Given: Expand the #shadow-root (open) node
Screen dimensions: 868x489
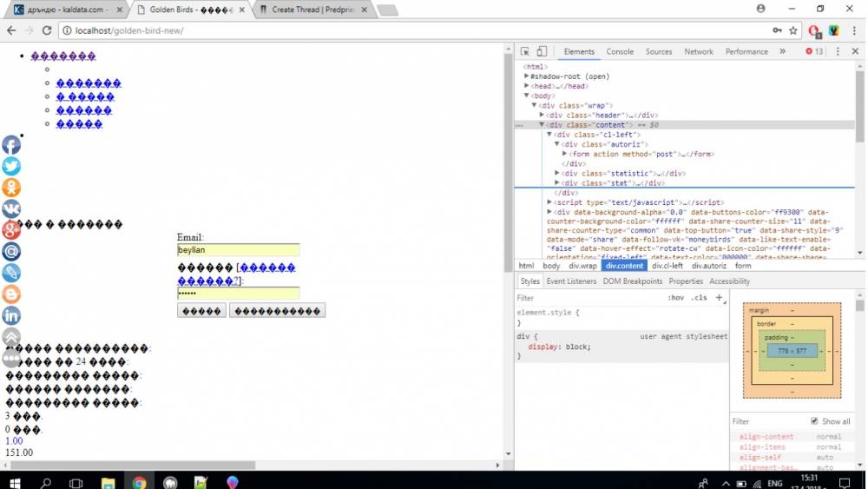Looking at the screenshot, I should tap(527, 76).
